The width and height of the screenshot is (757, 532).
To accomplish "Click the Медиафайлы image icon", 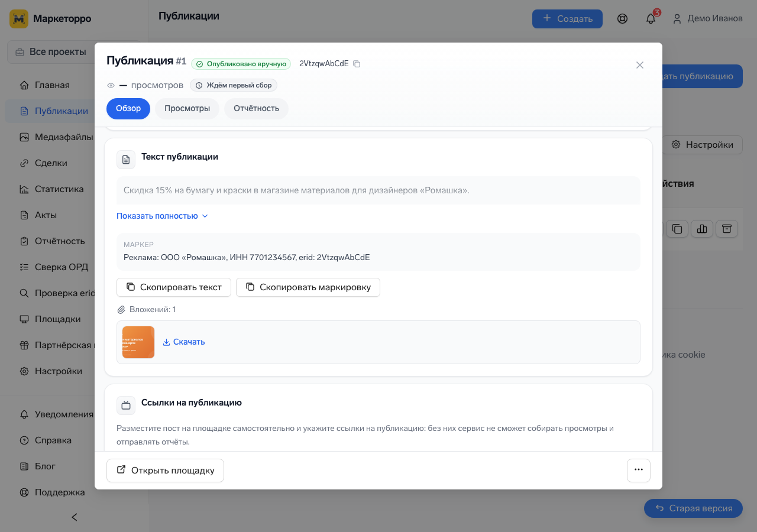I will click(24, 137).
